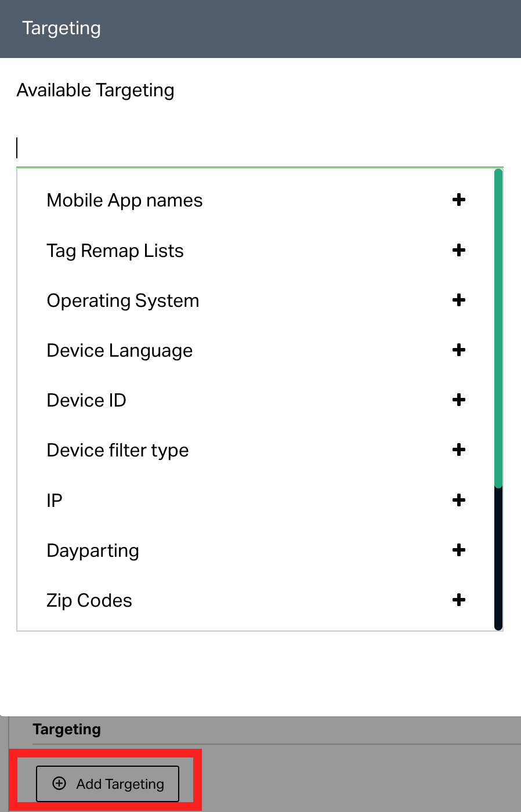Add IP targeting using plus icon

coord(459,500)
